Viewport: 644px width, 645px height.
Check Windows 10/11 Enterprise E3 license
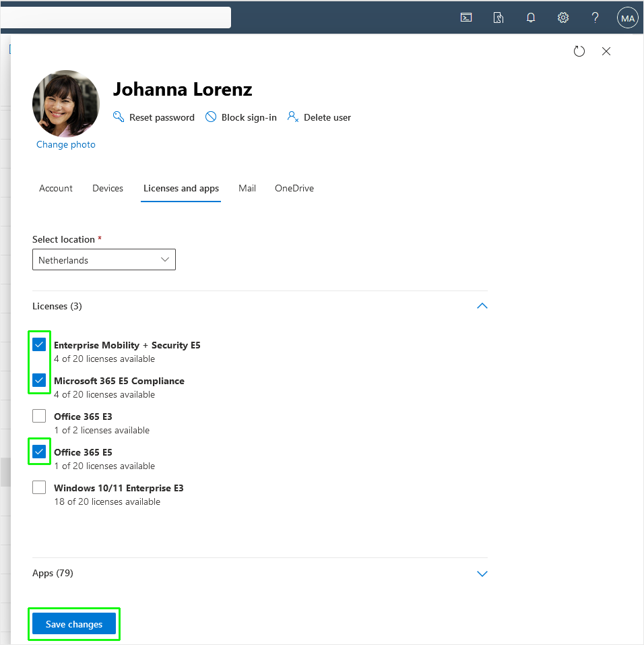(x=39, y=487)
